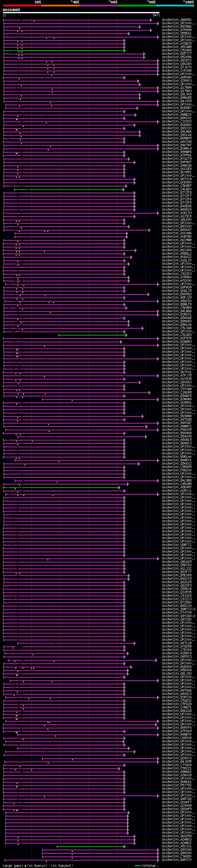Open hit UniRef100_A7PJ75
This screenshot has height=868, width=197.
(177, 376)
